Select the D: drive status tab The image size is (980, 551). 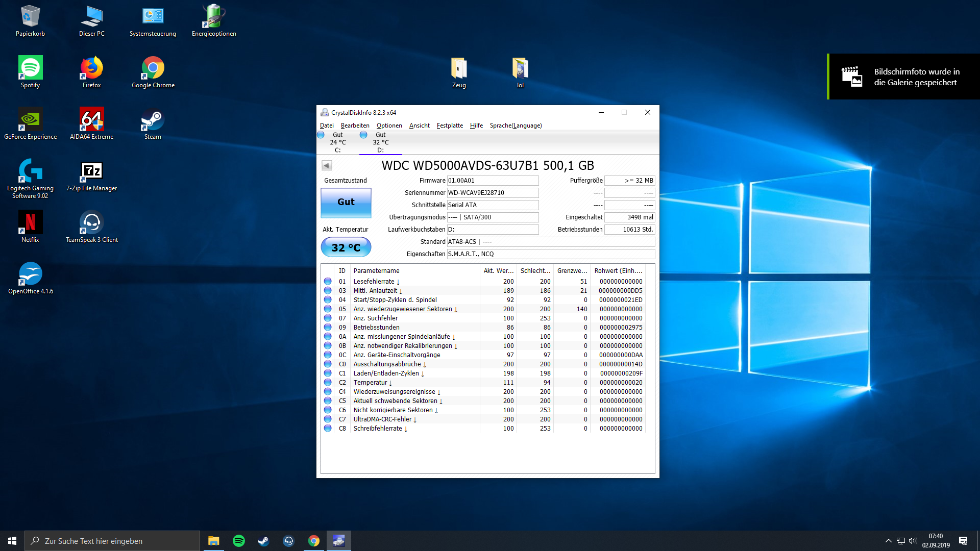(x=380, y=142)
